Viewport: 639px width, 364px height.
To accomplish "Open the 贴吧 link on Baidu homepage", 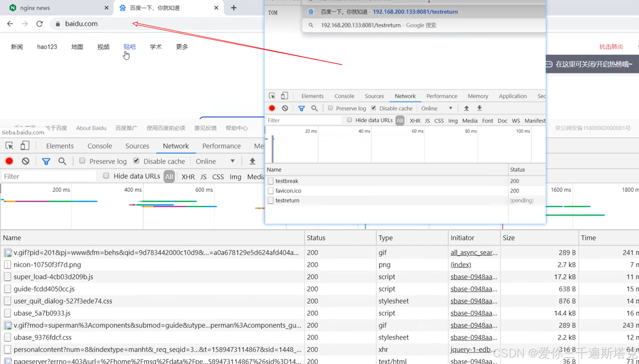I will pyautogui.click(x=130, y=47).
